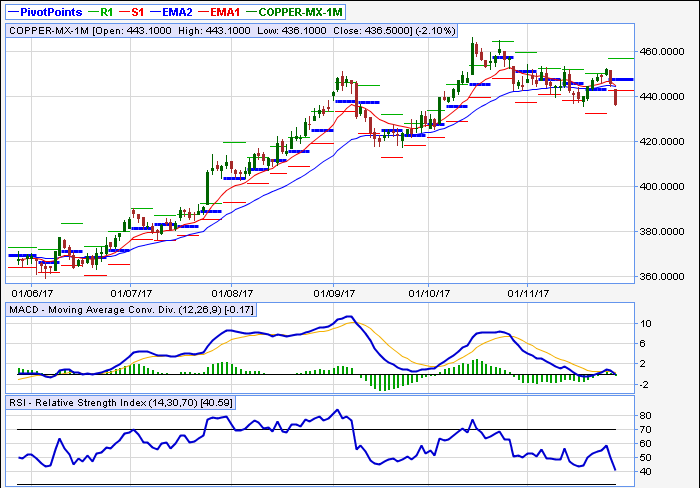This screenshot has height=488, width=700.
Task: Click the 420.0000 price axis label
Action: [x=661, y=142]
